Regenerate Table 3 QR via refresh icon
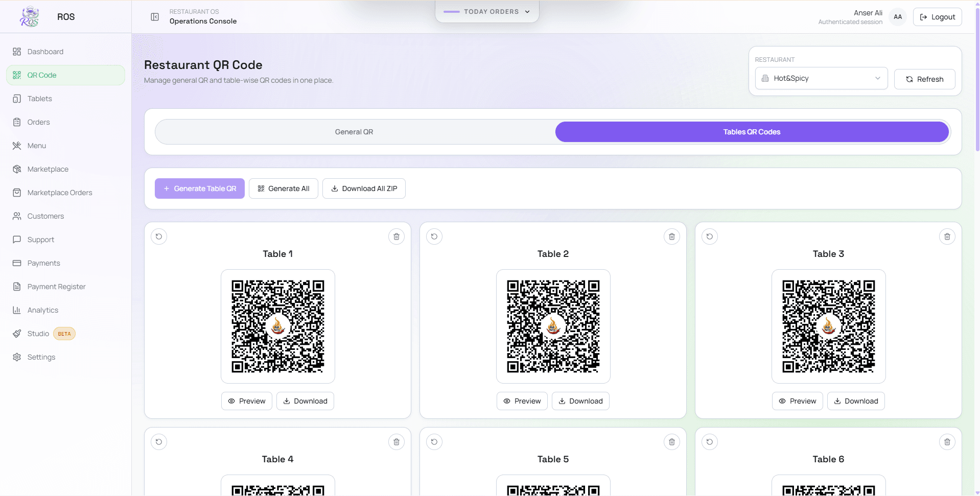 (x=710, y=237)
